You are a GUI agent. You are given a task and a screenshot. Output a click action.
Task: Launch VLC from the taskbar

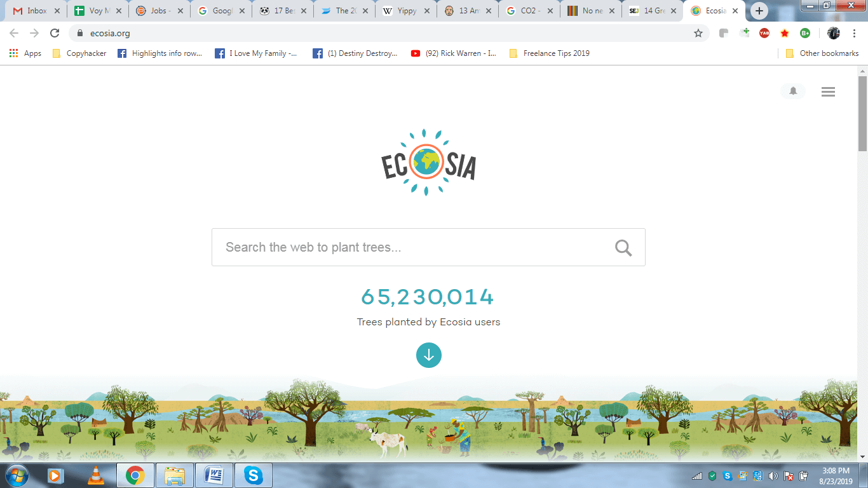95,475
